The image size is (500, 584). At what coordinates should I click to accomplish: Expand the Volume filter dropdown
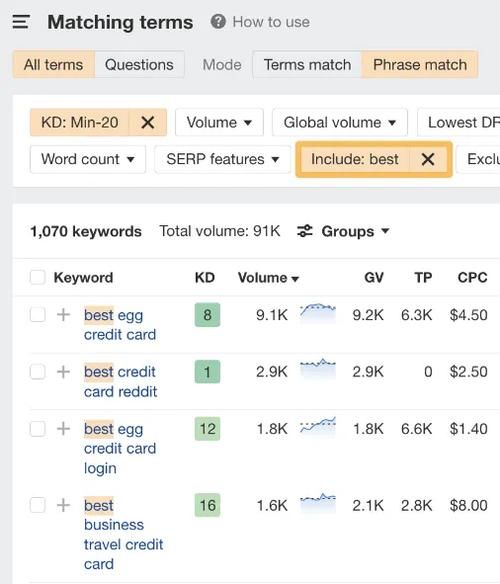tap(219, 122)
